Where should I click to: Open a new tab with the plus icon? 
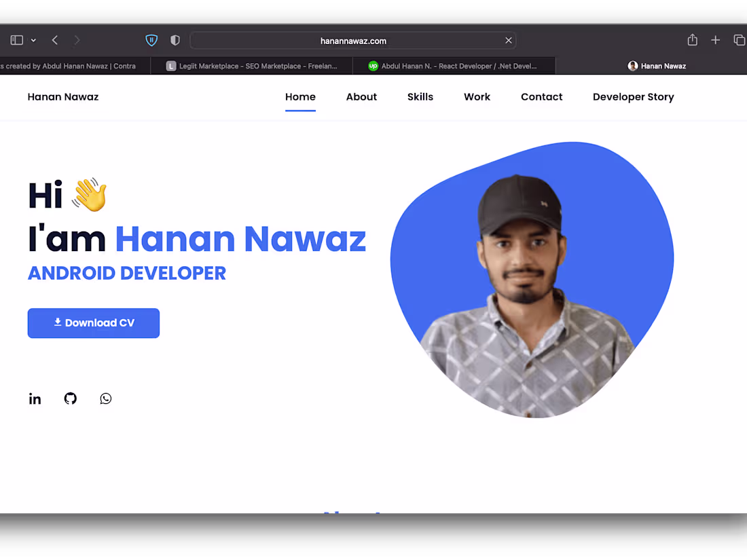click(x=715, y=40)
